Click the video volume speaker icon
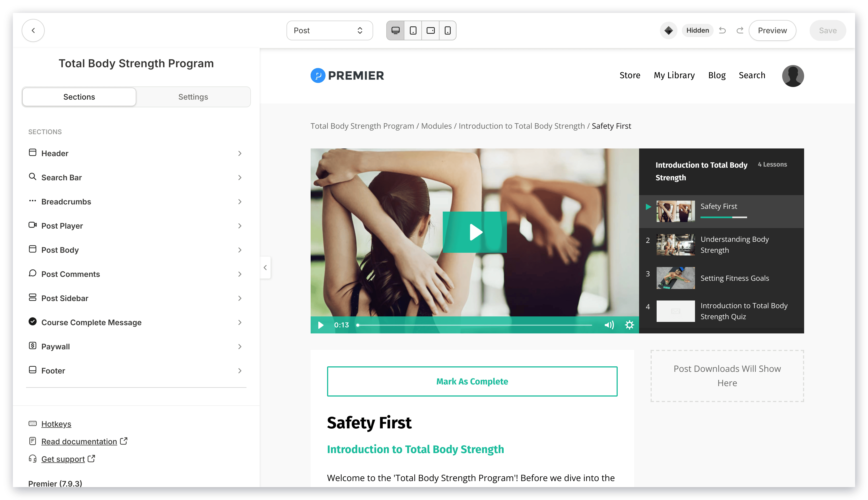 (609, 325)
